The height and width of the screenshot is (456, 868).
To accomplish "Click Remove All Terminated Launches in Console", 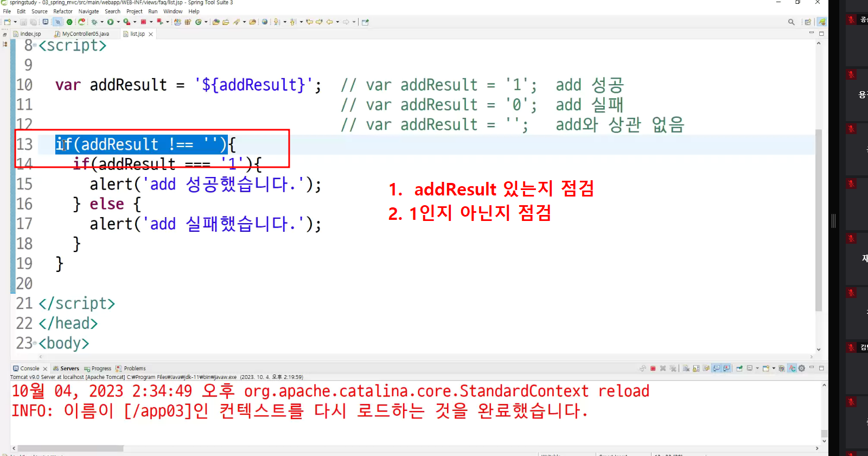I will (673, 369).
